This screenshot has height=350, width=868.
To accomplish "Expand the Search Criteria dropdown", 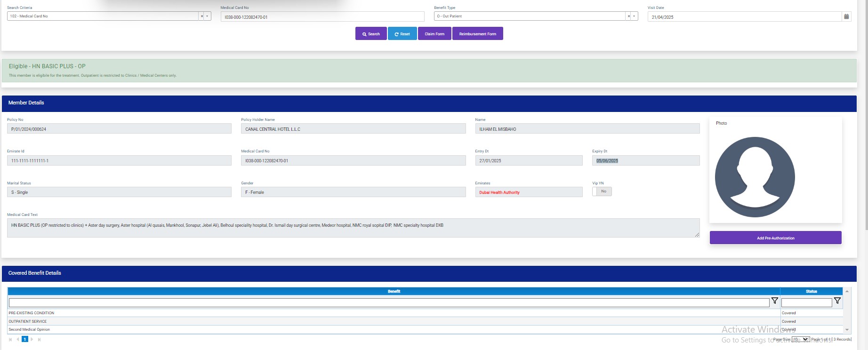I will (x=208, y=16).
